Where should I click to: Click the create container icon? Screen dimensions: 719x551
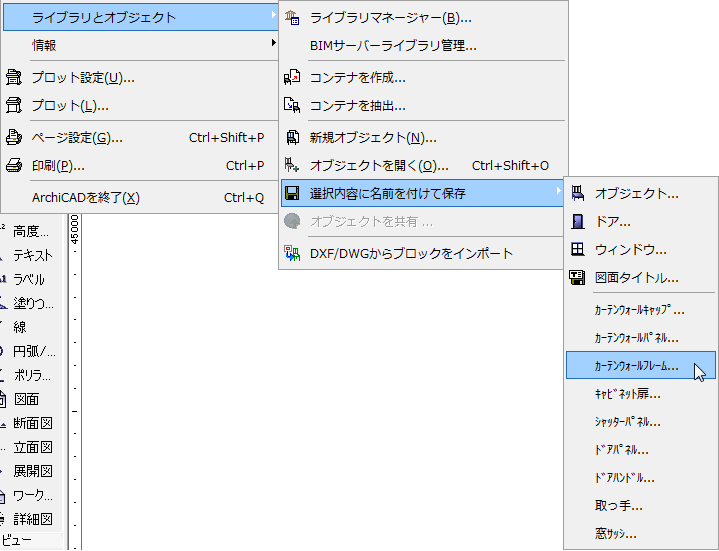[x=292, y=77]
